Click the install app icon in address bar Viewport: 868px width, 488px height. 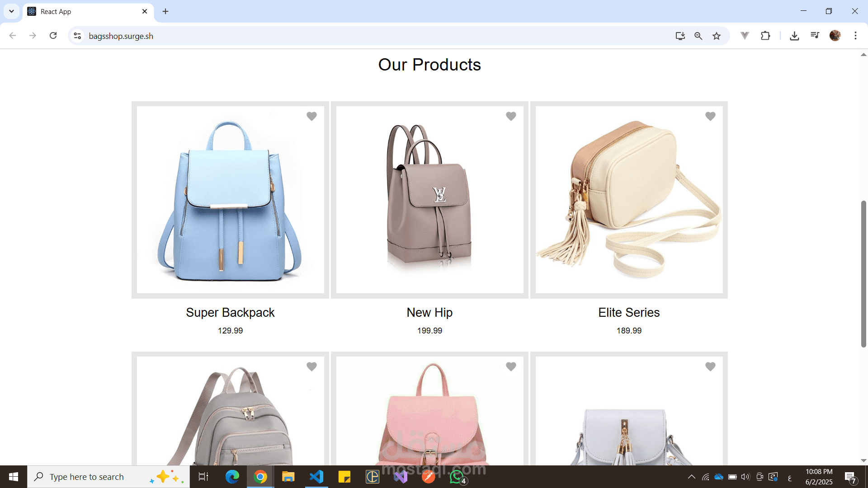(x=680, y=36)
